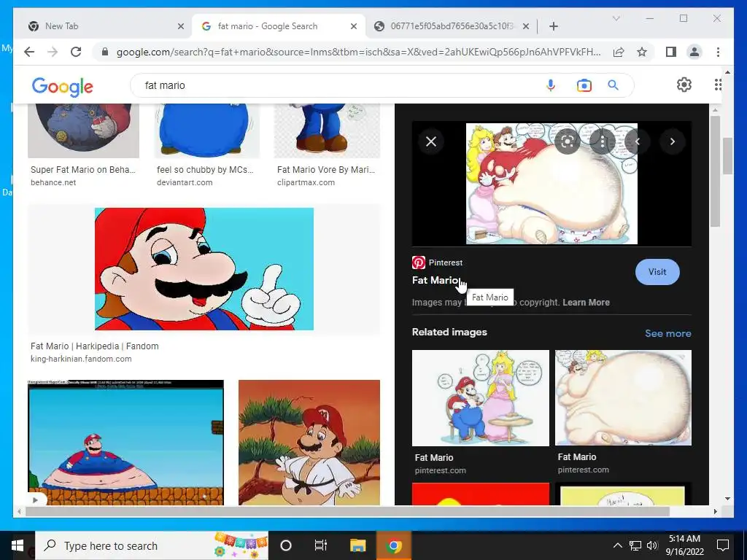This screenshot has width=747, height=560.
Task: Open the related Mario and Peach table image
Action: tap(480, 398)
